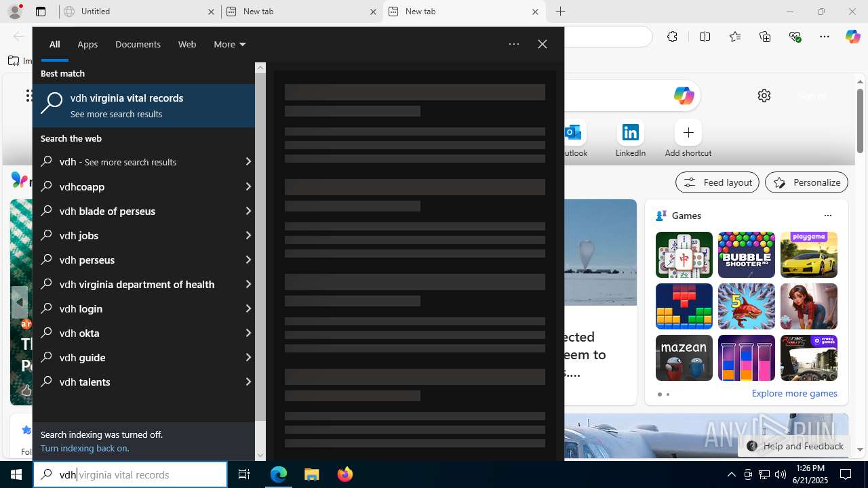Click Explore more games link
The image size is (868, 488).
pyautogui.click(x=794, y=393)
